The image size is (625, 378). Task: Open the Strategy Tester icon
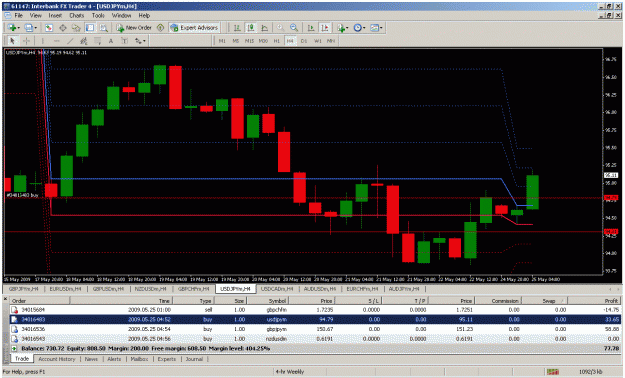coord(103,28)
